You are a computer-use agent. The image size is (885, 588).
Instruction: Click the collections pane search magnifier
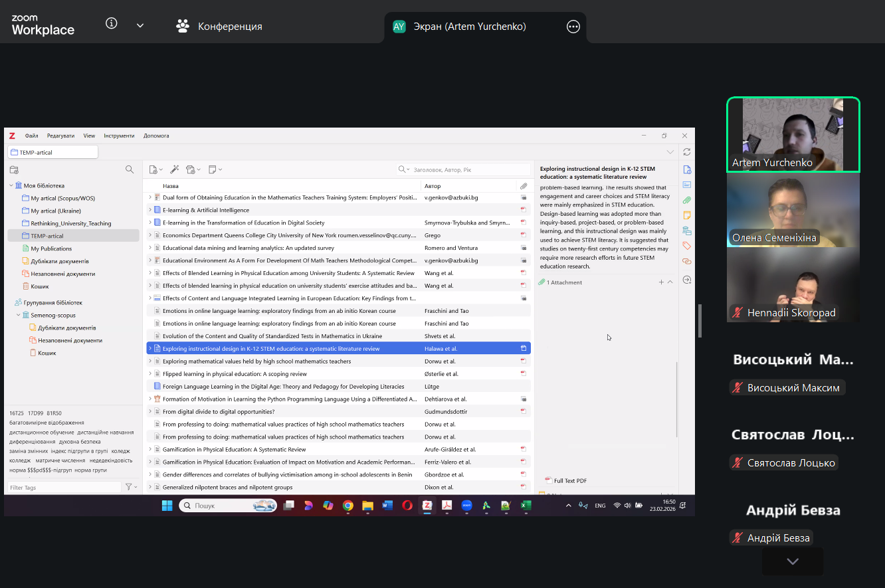(x=130, y=169)
